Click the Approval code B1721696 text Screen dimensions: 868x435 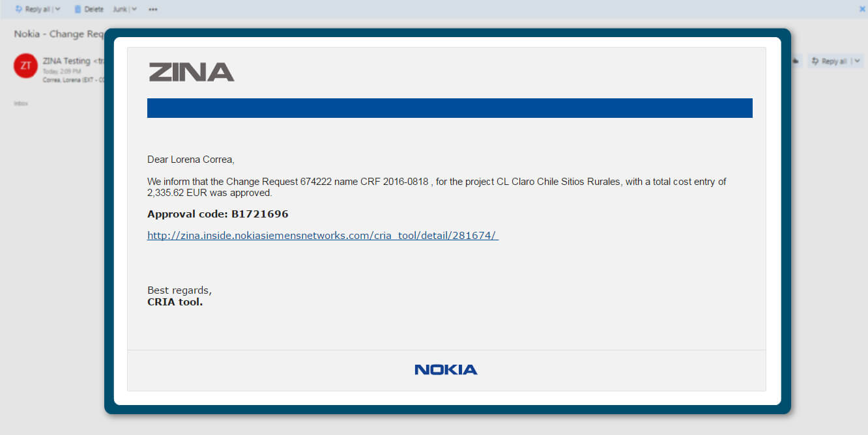tap(218, 214)
